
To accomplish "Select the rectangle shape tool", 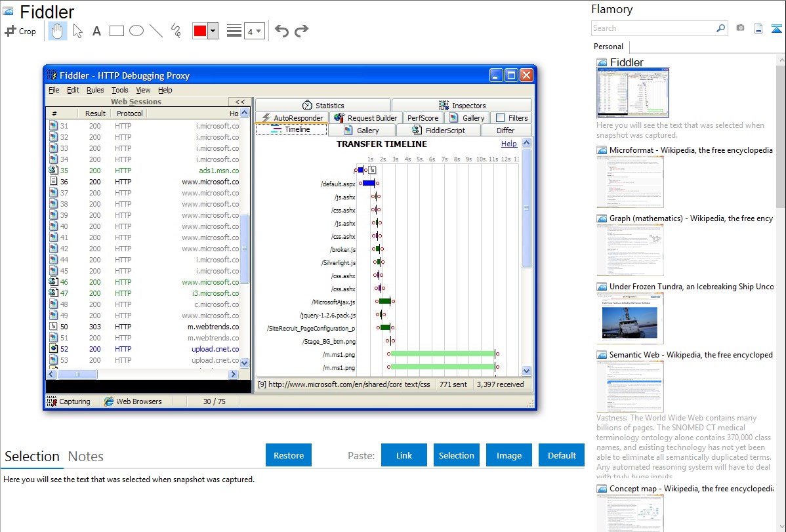I will pyautogui.click(x=116, y=31).
